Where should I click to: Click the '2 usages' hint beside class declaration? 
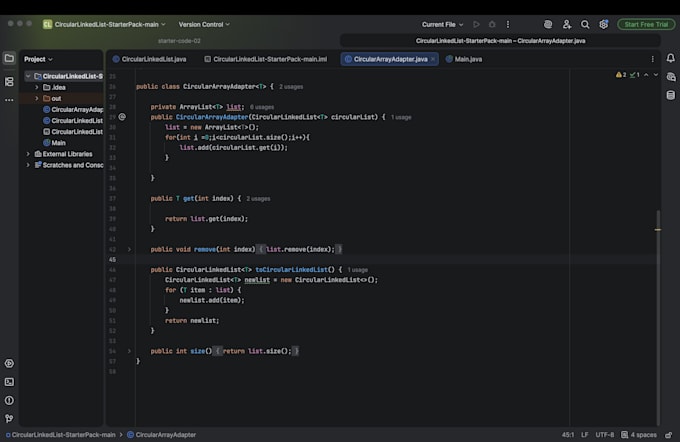(x=291, y=87)
